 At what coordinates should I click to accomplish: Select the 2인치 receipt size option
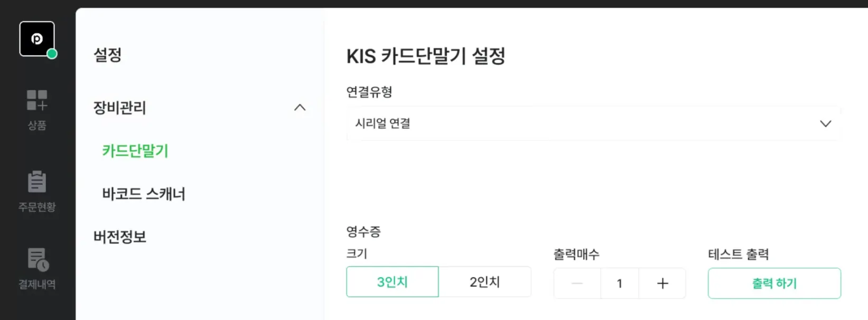[x=484, y=282]
